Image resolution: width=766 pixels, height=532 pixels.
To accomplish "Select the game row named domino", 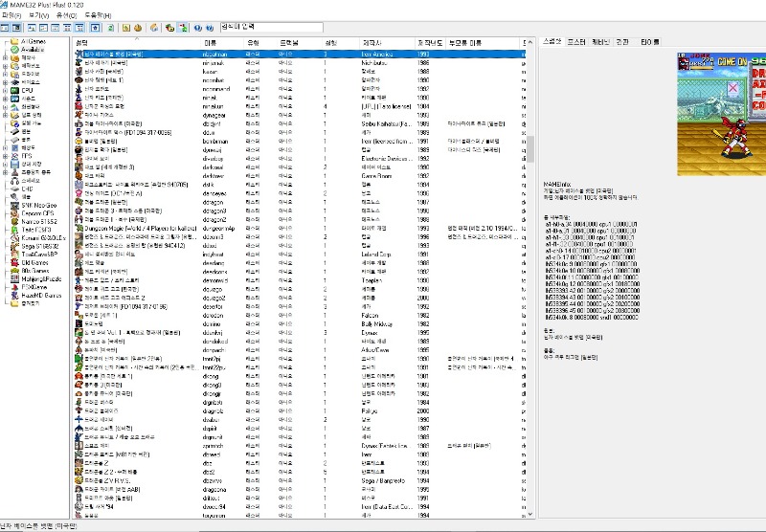I will click(x=298, y=324).
